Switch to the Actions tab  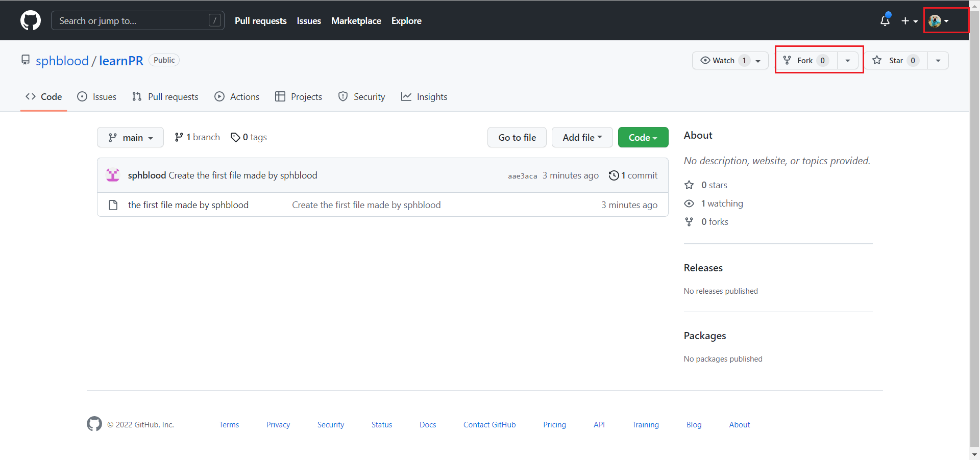(x=237, y=97)
